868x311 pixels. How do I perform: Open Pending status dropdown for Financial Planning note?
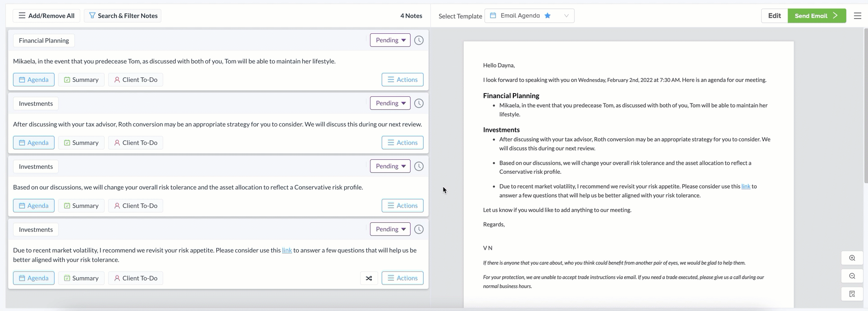click(x=390, y=40)
